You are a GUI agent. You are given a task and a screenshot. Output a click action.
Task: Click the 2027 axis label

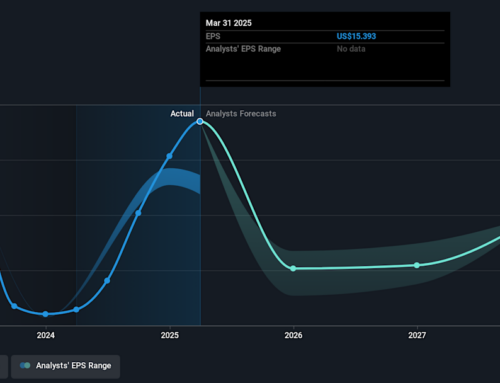tap(417, 335)
